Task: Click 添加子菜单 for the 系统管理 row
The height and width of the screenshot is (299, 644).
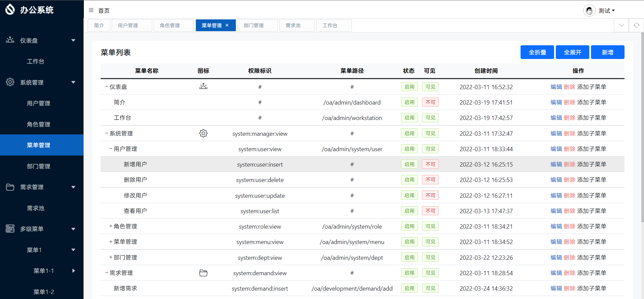Action: pos(592,133)
